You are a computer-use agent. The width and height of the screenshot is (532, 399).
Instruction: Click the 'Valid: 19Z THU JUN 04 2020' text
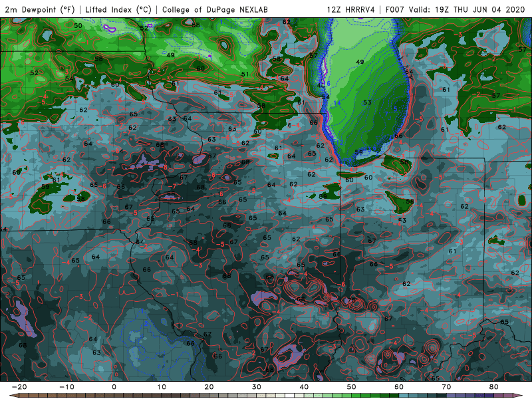[x=467, y=9]
